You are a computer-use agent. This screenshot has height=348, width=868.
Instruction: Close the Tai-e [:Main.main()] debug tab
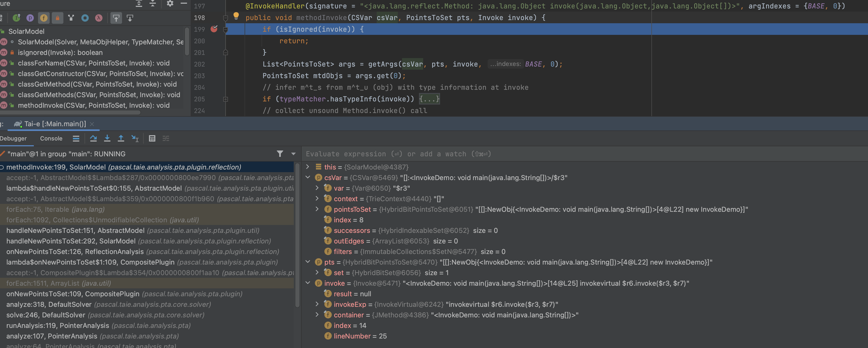92,124
